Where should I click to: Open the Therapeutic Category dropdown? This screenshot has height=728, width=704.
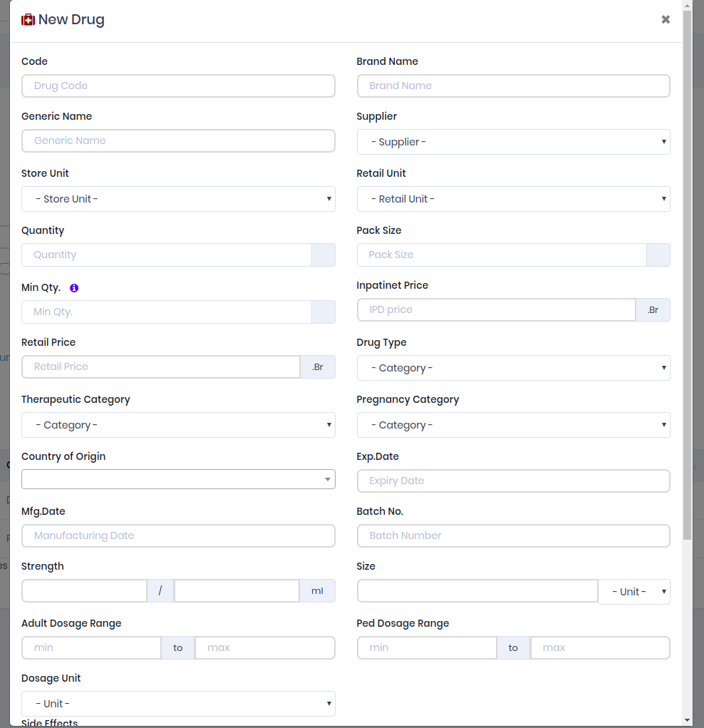point(178,425)
